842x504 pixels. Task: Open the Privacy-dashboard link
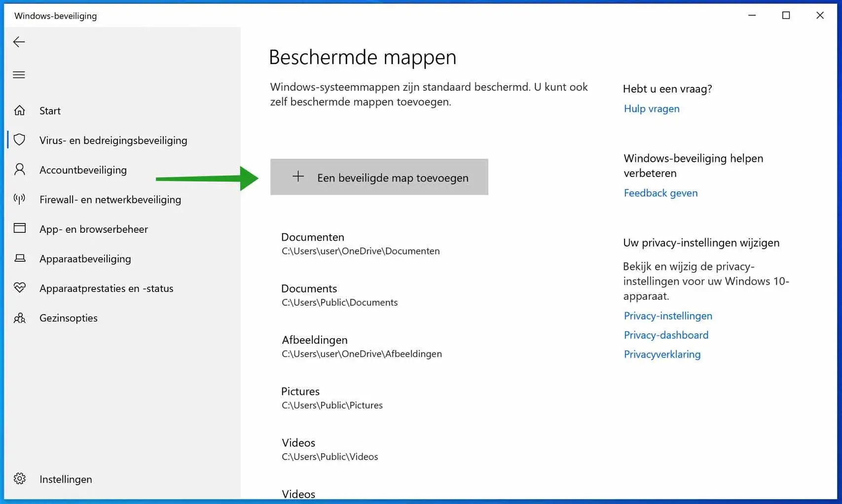[666, 335]
